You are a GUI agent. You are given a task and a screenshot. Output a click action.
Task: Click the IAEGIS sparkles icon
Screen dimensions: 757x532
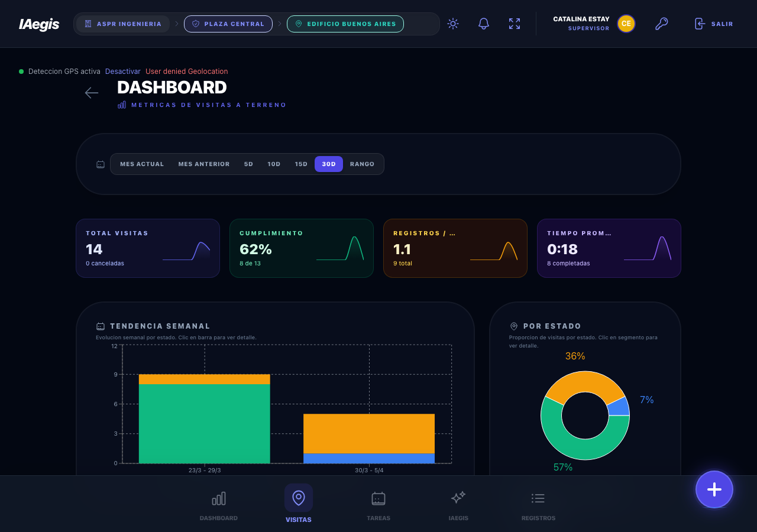[x=458, y=498]
